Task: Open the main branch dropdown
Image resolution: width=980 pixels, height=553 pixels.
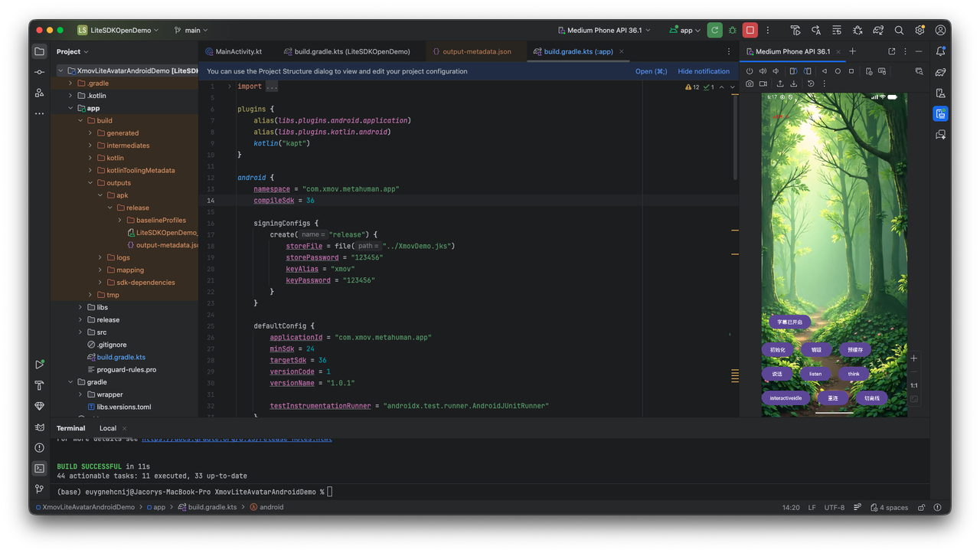Action: coord(191,31)
